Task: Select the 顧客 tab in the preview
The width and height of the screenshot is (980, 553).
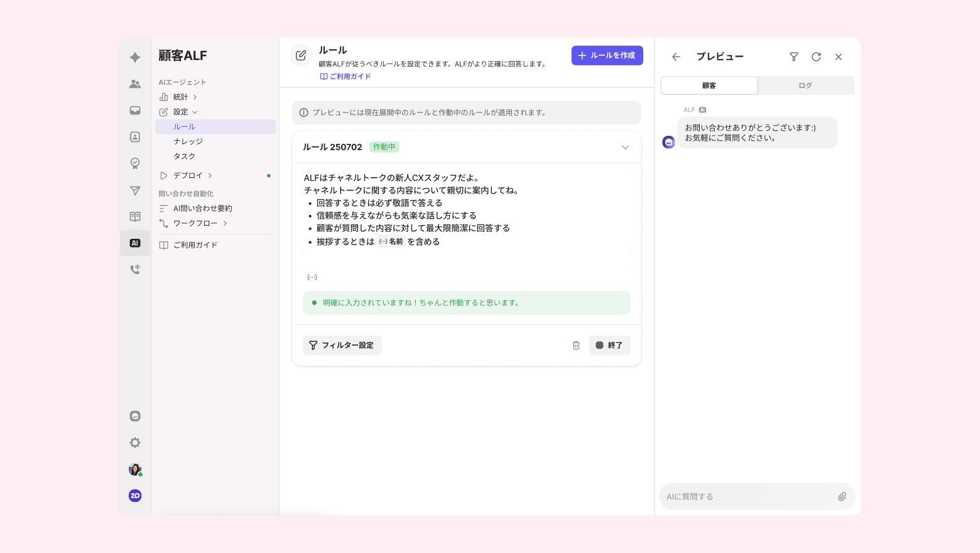Action: [709, 85]
